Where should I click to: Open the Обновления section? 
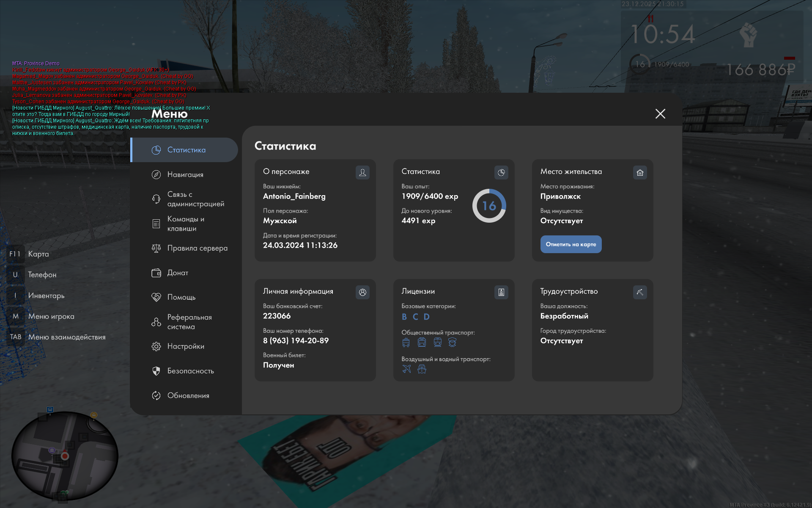coord(188,395)
